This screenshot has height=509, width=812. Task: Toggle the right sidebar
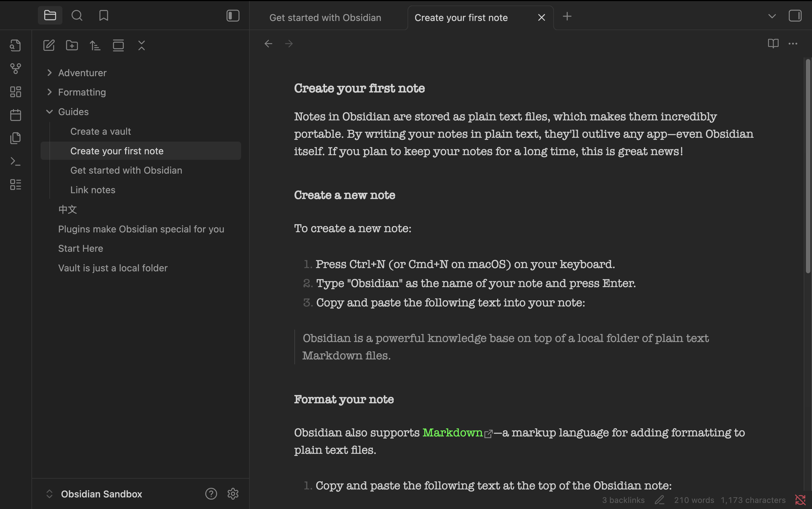point(795,15)
